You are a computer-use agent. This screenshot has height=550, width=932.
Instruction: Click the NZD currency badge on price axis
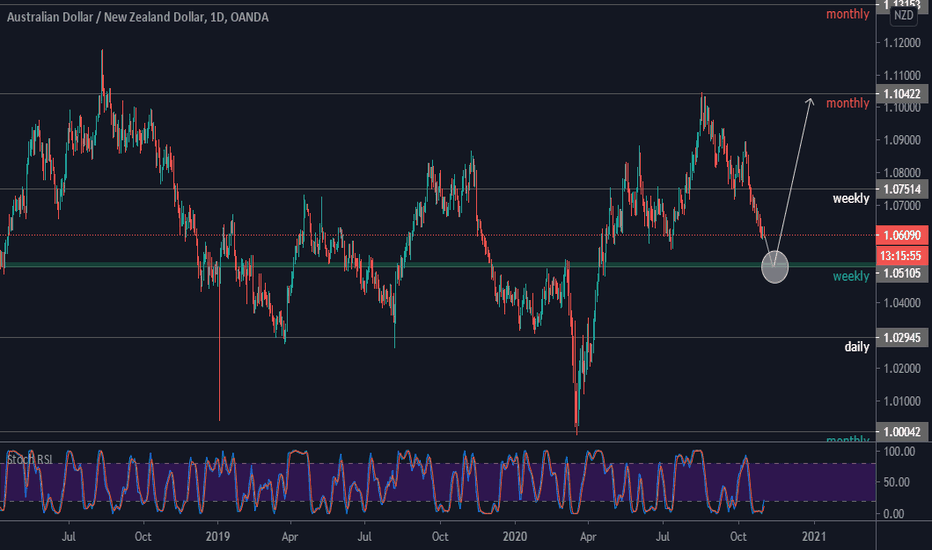[x=903, y=15]
